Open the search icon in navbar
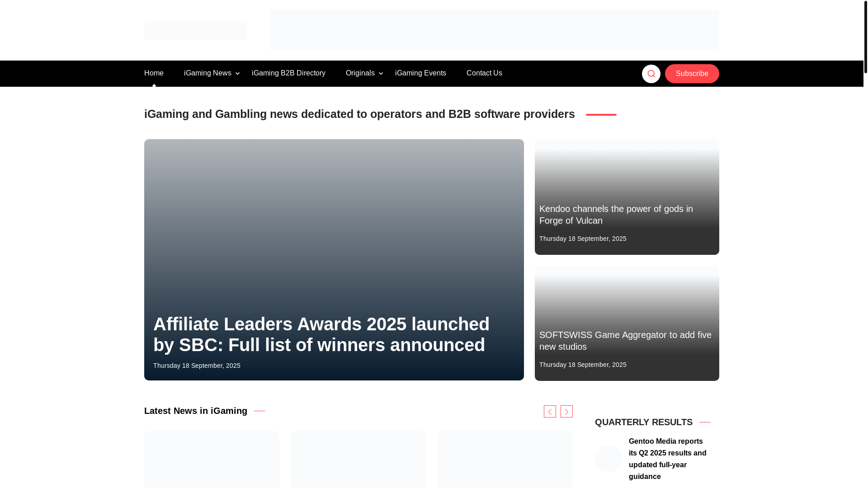The height and width of the screenshot is (488, 868). (651, 74)
